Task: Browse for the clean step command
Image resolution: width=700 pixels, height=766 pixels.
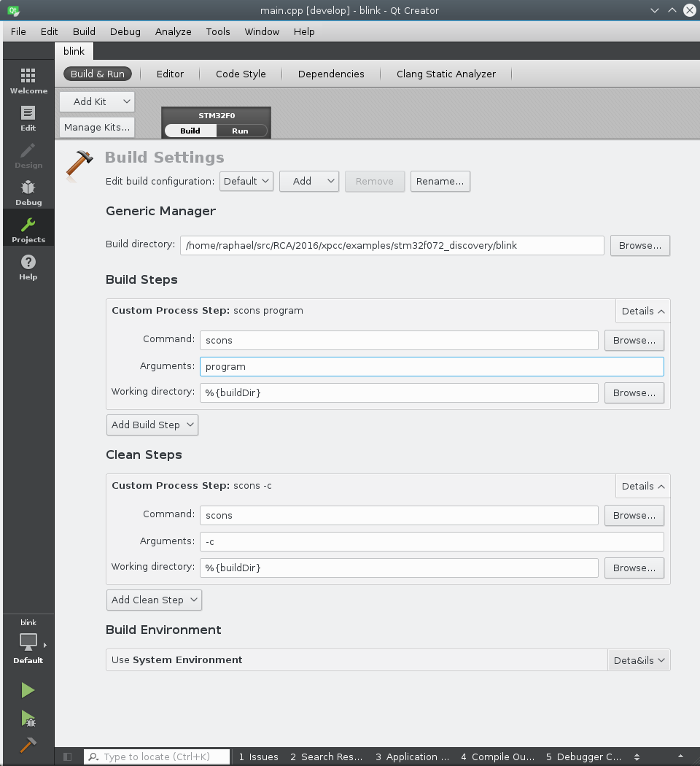Action: point(634,515)
